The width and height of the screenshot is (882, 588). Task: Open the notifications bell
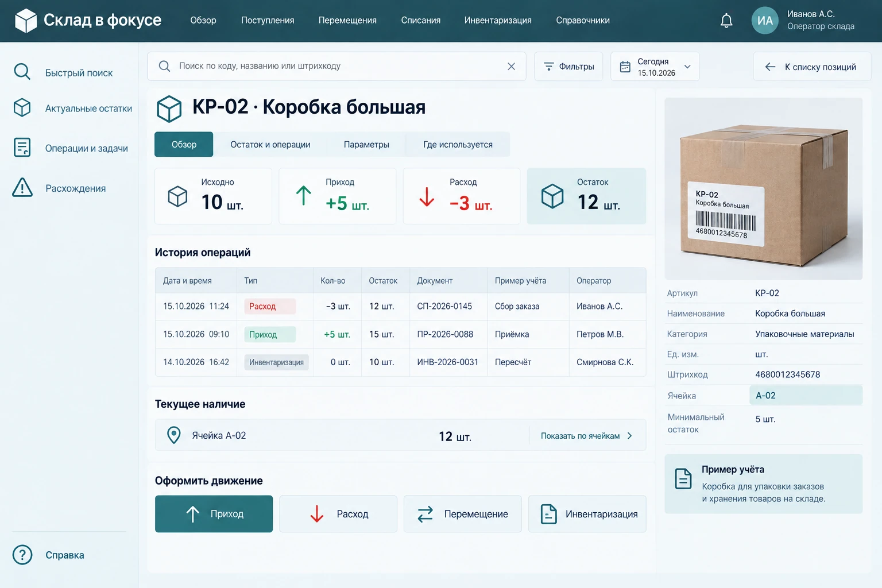[726, 21]
